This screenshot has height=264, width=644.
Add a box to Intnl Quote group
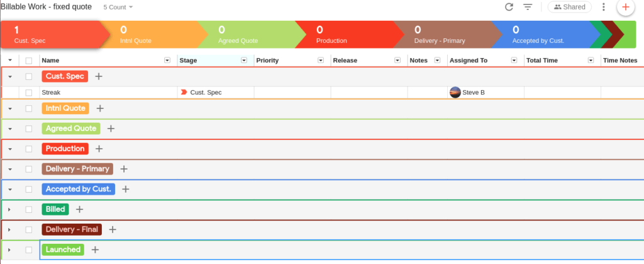[100, 108]
